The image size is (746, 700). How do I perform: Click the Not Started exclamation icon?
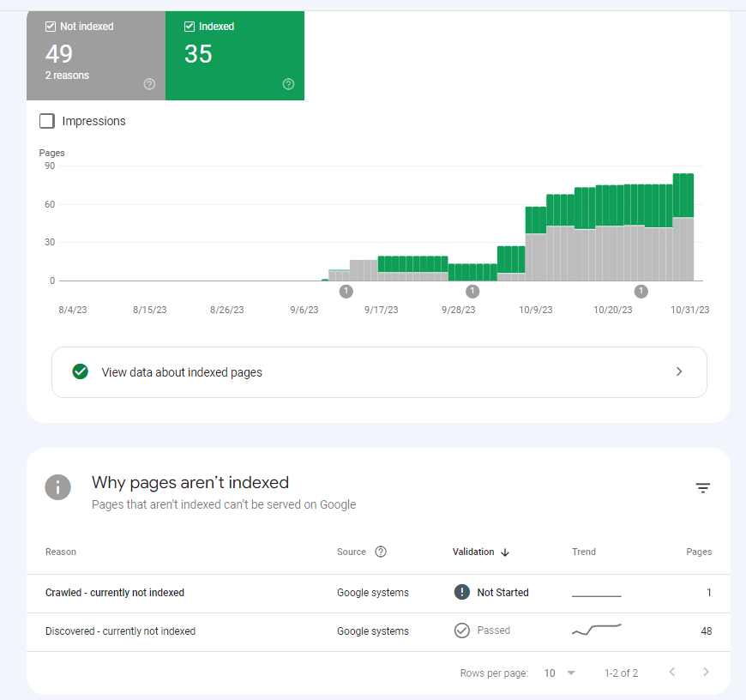click(x=461, y=592)
